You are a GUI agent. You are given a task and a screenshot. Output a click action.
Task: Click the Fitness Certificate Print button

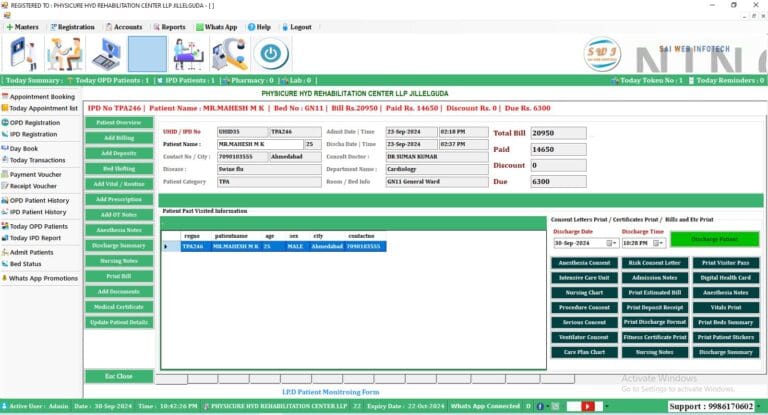[x=654, y=337]
